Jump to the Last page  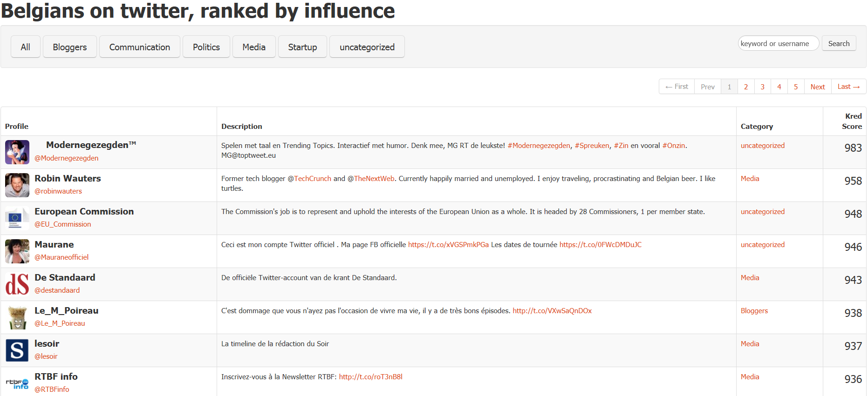[848, 87]
